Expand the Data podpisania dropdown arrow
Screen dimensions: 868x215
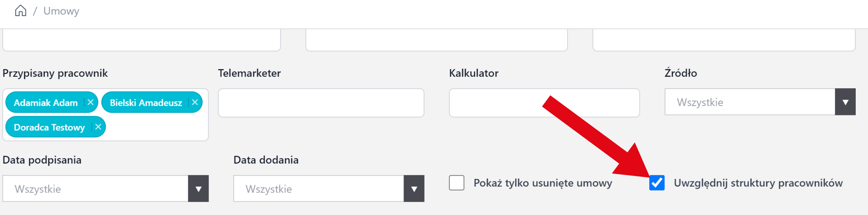pyautogui.click(x=198, y=189)
